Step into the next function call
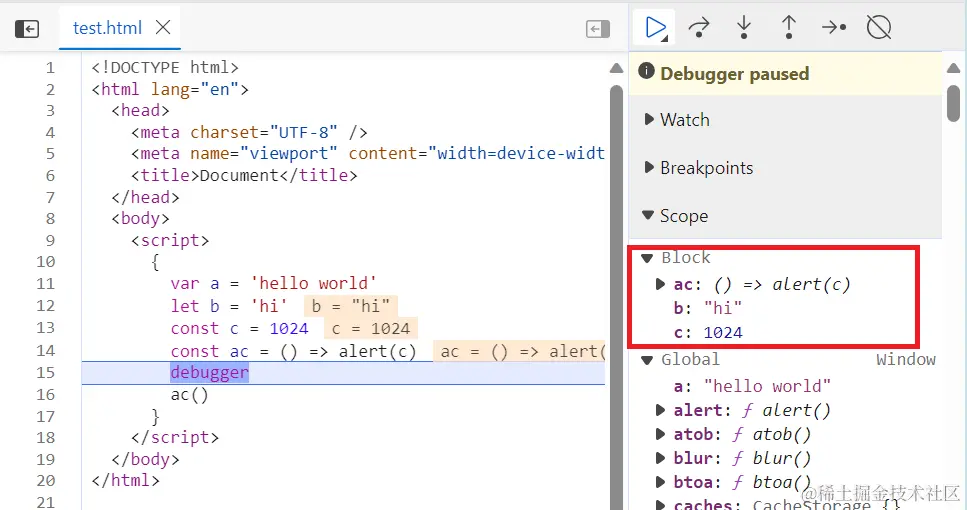The image size is (967, 510). 744,28
